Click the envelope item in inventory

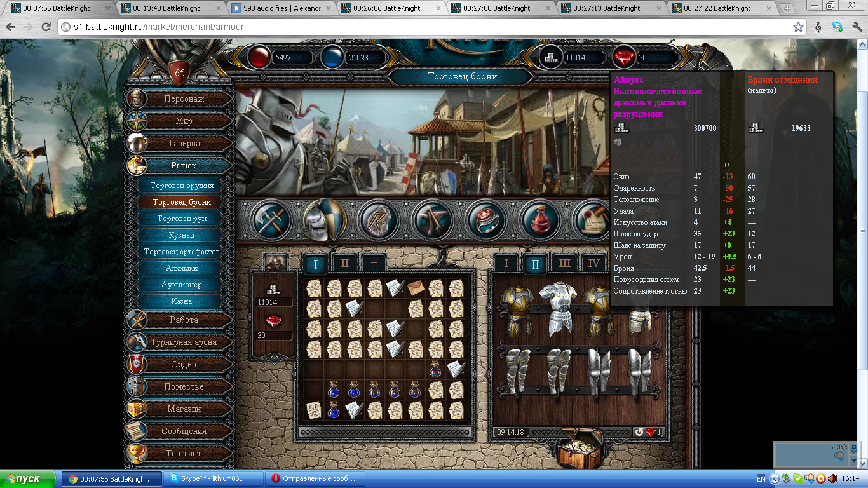pos(416,288)
